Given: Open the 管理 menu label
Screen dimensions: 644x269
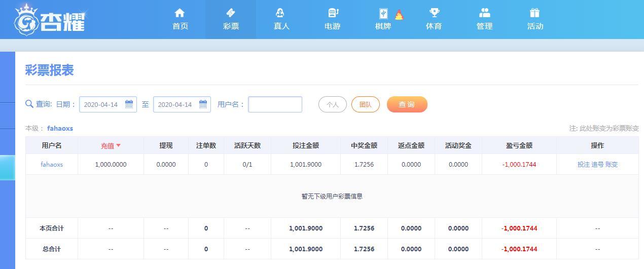Looking at the screenshot, I should tap(484, 26).
